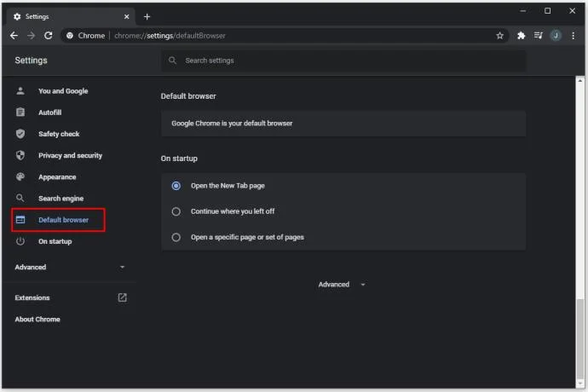This screenshot has width=588, height=392.
Task: Click 'Google Chrome is your default browser' text
Action: tap(232, 123)
